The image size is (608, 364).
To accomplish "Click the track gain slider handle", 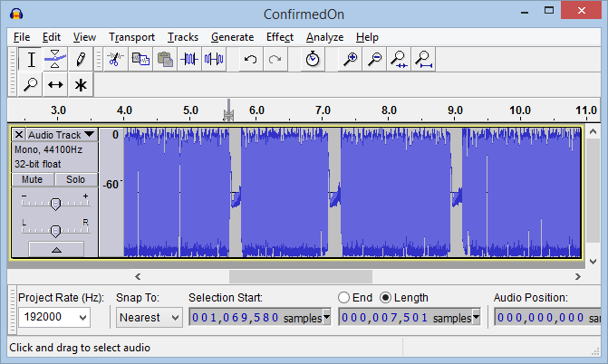I will point(55,204).
